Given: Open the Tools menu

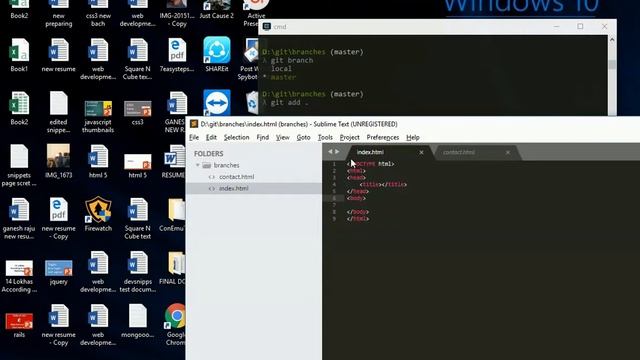Looking at the screenshot, I should pyautogui.click(x=325, y=138).
